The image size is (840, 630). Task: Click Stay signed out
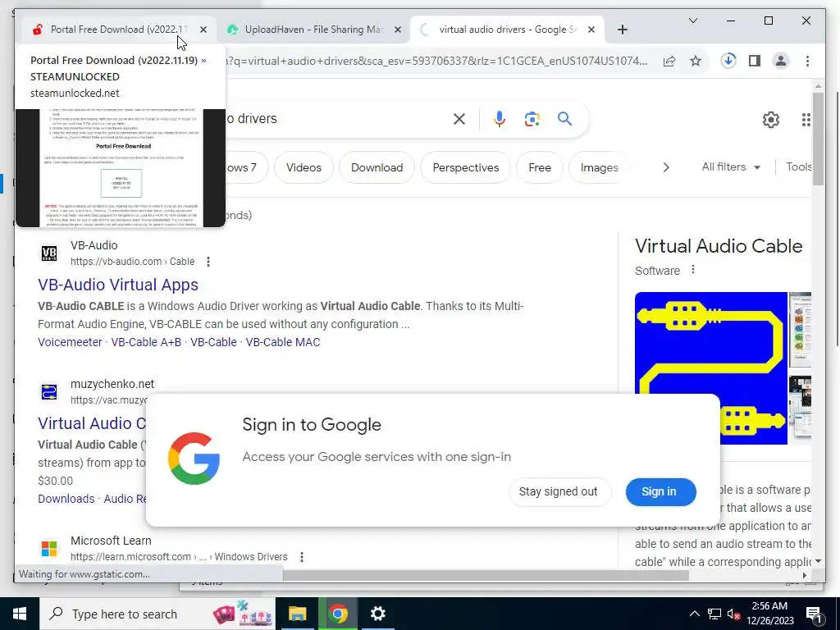tap(558, 492)
